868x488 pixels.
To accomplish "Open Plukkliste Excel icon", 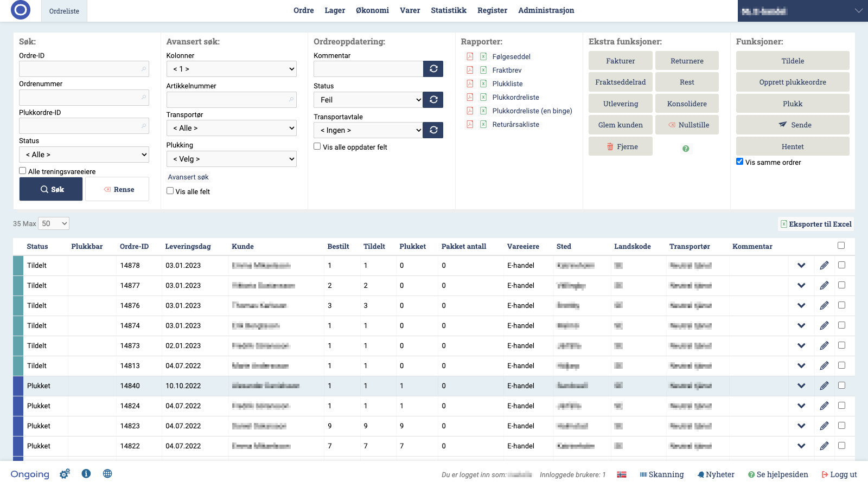I will (483, 84).
